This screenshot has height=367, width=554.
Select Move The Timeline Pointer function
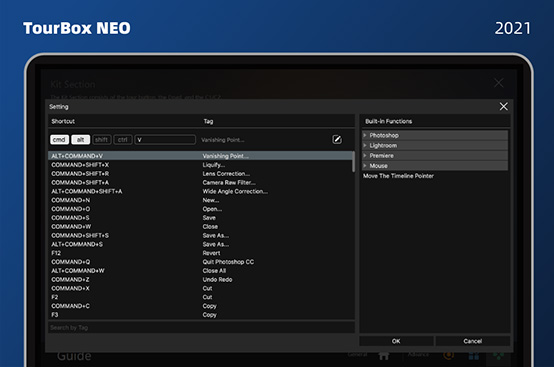[398, 176]
